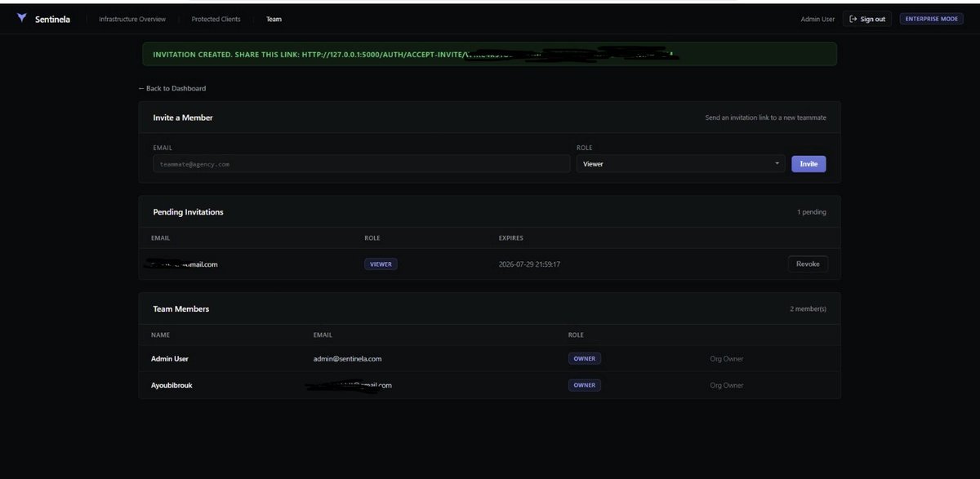Viewport: 980px width, 479px height.
Task: Go back to Dashboard link
Action: (x=171, y=88)
